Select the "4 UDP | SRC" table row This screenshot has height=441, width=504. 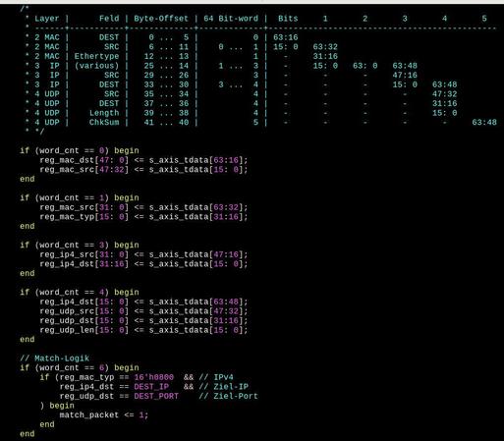click(241, 94)
